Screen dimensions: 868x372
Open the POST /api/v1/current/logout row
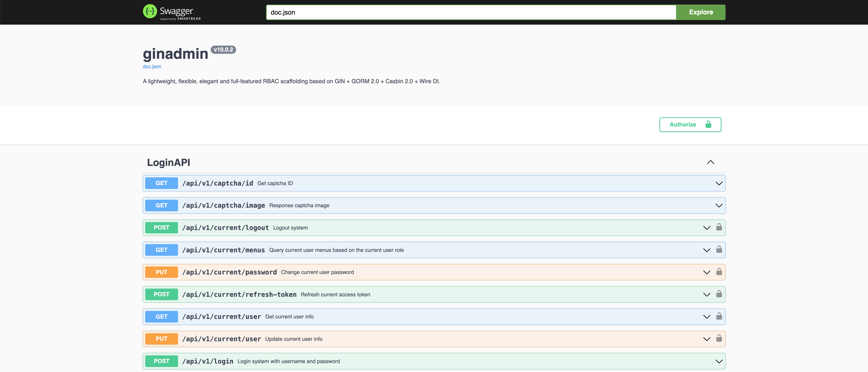225,228
